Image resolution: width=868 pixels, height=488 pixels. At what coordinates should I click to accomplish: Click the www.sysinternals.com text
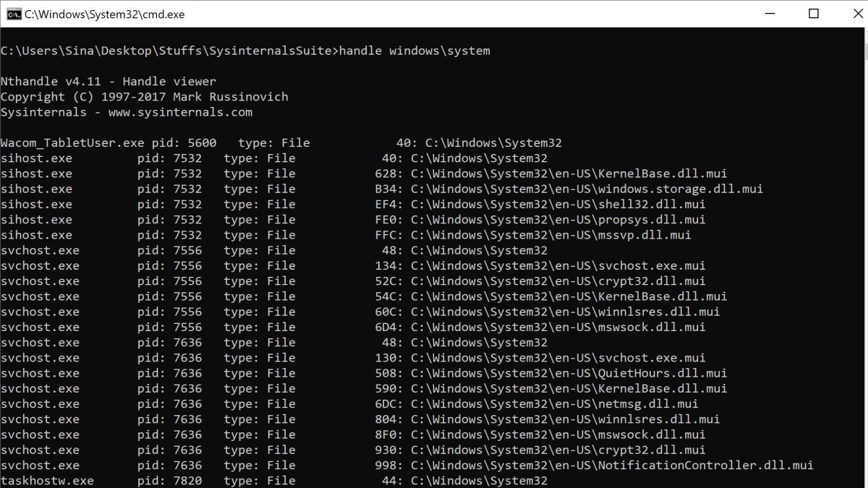click(180, 112)
